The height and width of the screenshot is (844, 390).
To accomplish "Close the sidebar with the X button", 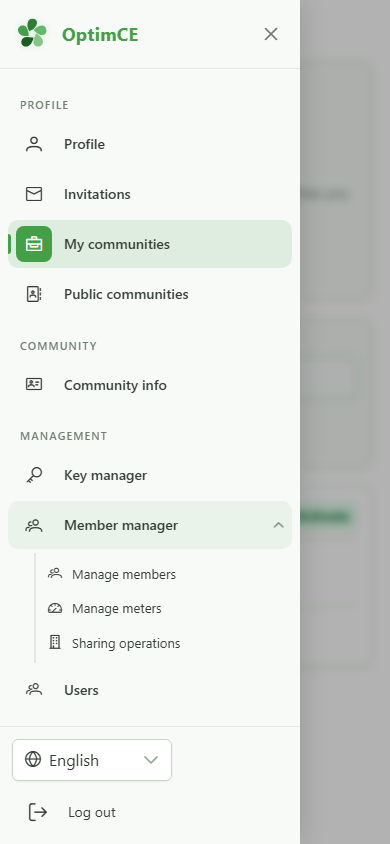I will coord(271,34).
